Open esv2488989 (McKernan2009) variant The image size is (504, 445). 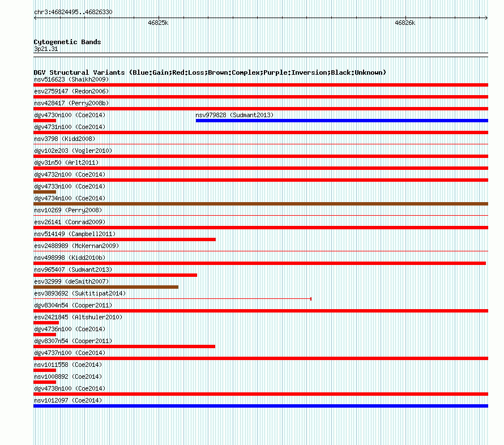click(x=76, y=246)
